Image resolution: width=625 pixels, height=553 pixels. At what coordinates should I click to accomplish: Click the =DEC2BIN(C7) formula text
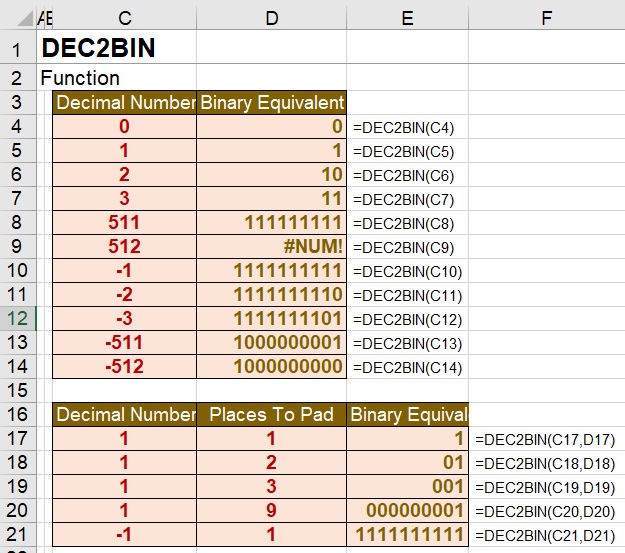pyautogui.click(x=403, y=200)
